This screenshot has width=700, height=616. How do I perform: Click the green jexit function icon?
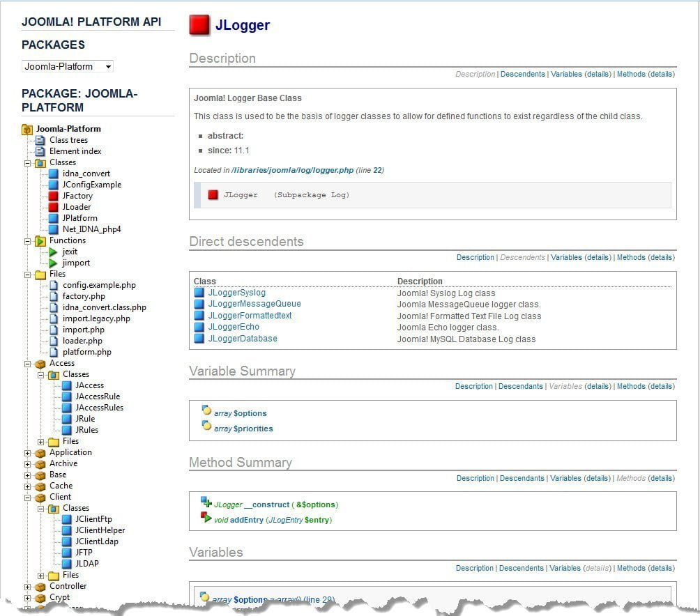click(53, 252)
